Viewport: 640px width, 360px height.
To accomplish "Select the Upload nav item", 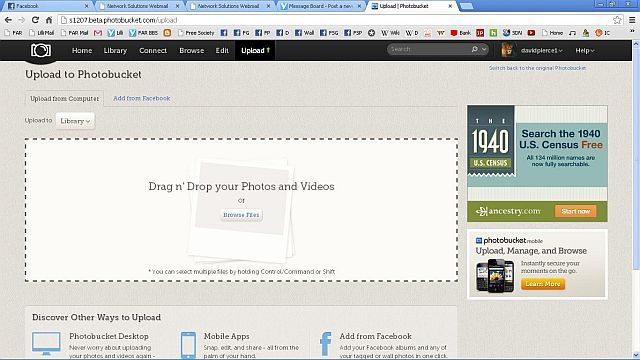I will tap(256, 51).
